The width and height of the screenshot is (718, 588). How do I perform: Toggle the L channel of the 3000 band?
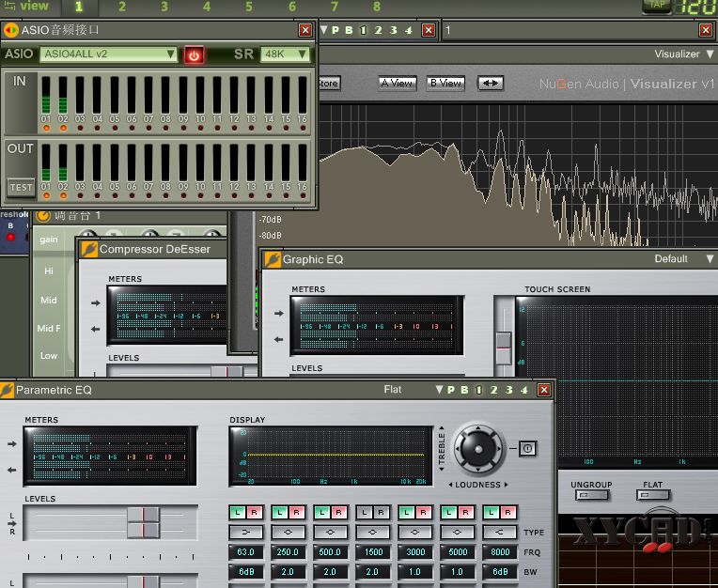point(406,513)
